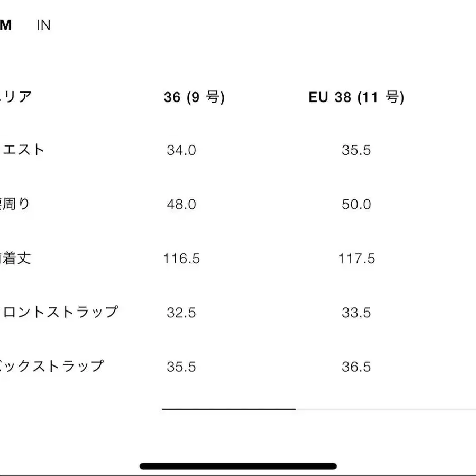Viewport: 476px width, 476px height.
Task: Select the waist value 35.5
Action: (x=357, y=150)
